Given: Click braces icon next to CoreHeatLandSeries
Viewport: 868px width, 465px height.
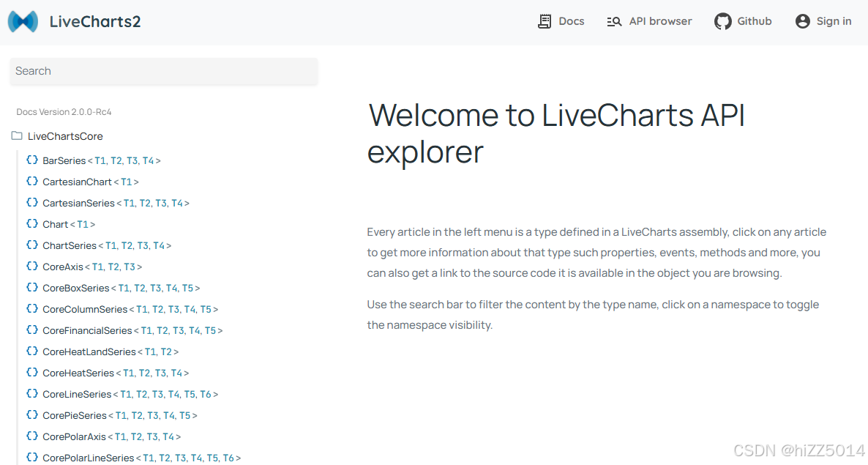Looking at the screenshot, I should point(32,351).
